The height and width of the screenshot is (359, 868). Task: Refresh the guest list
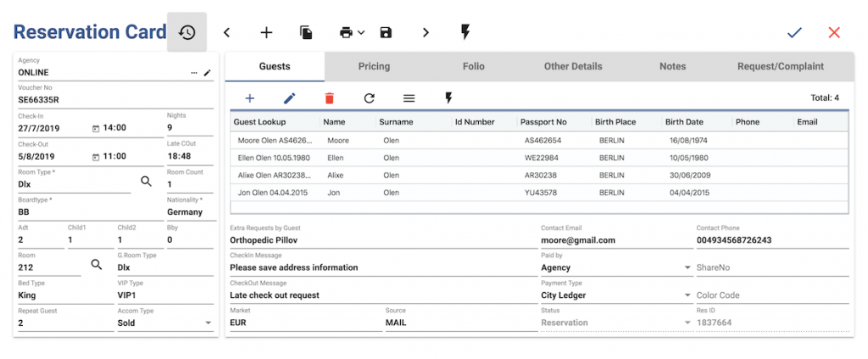coord(370,98)
